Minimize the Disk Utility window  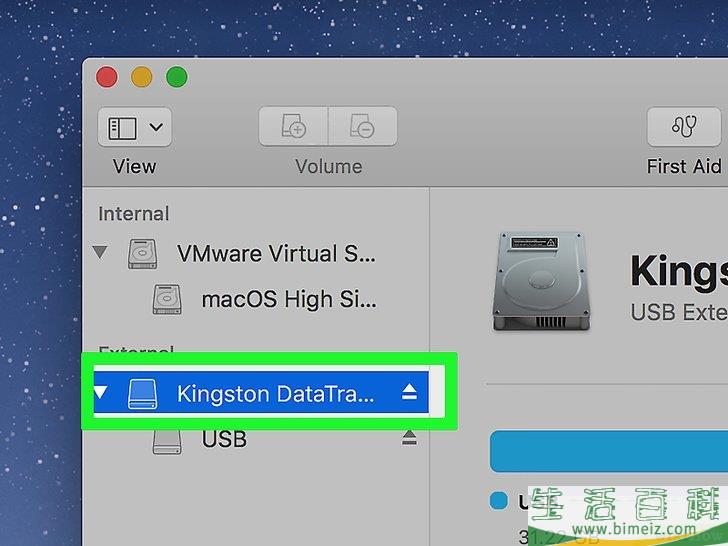pyautogui.click(x=142, y=77)
